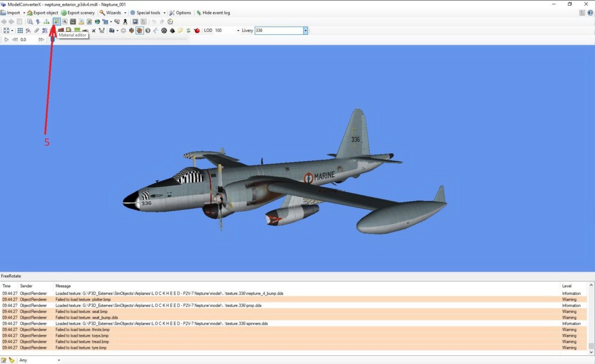Click the monitor screen icon in toolbar

point(135,22)
